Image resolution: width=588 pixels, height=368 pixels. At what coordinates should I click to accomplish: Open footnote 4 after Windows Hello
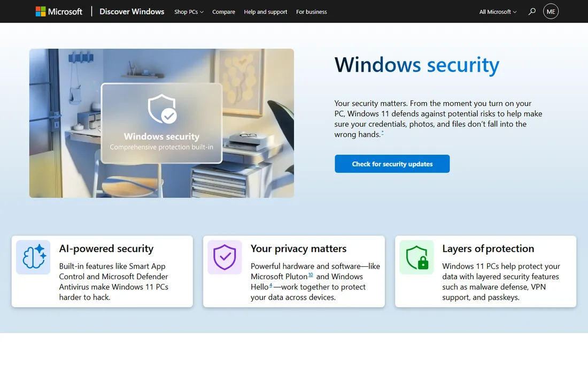[271, 286]
